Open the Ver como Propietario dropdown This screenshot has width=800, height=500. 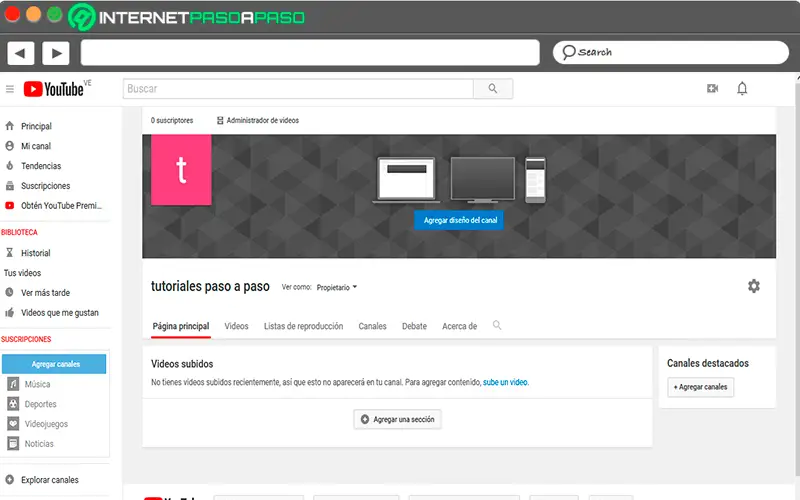click(x=337, y=287)
